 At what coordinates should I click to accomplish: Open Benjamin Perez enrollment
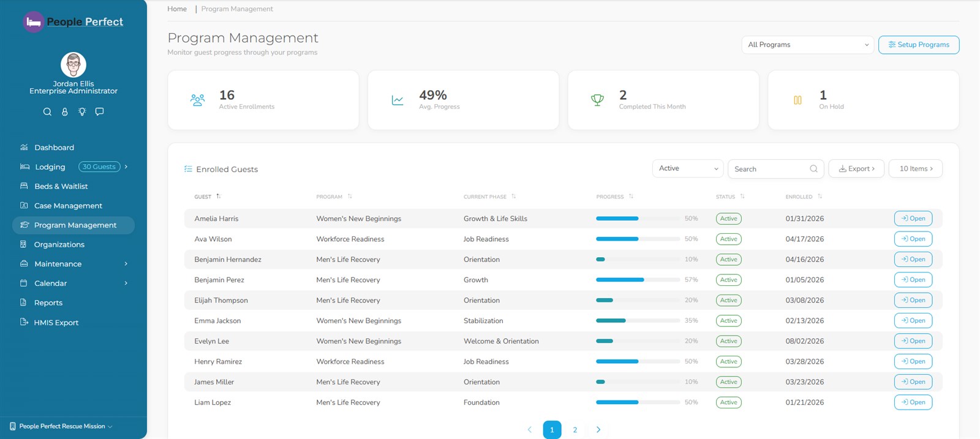(913, 280)
